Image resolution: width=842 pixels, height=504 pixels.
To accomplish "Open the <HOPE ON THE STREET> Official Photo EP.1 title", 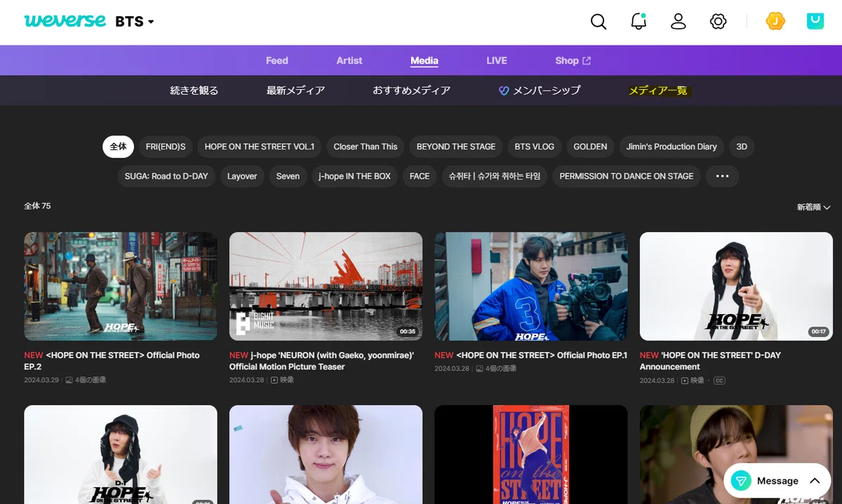I will 530,355.
